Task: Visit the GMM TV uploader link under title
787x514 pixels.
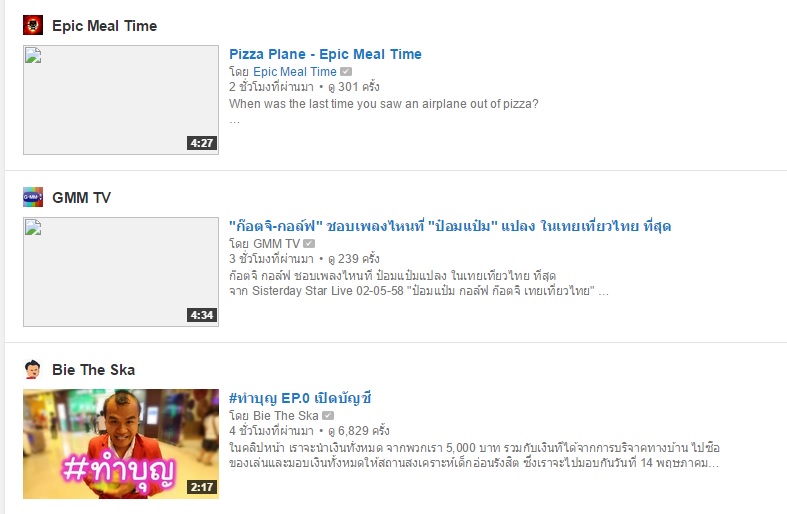Action: coord(276,244)
